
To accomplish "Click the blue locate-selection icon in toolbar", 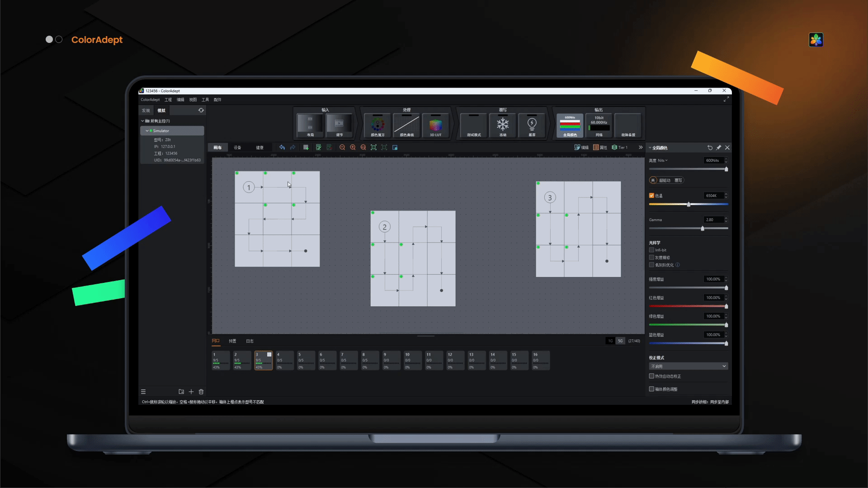I will (395, 147).
